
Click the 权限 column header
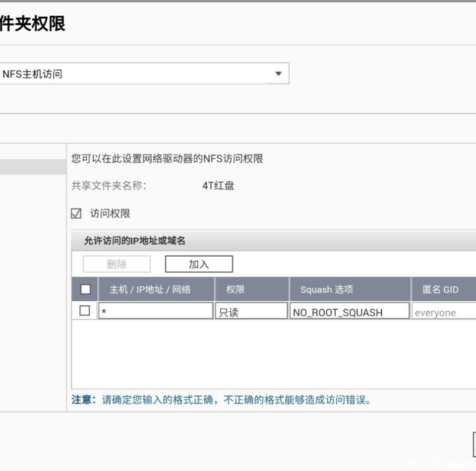point(235,289)
